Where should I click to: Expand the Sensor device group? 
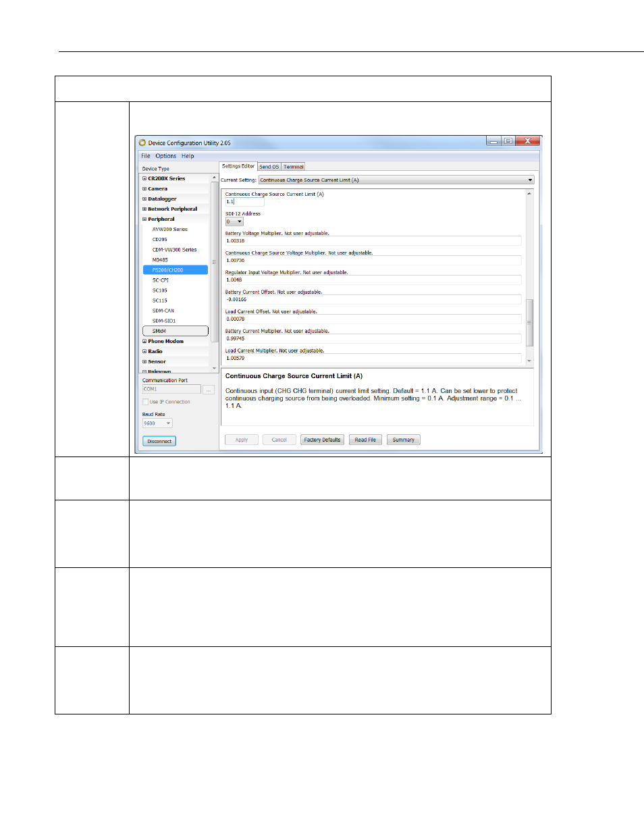click(144, 361)
